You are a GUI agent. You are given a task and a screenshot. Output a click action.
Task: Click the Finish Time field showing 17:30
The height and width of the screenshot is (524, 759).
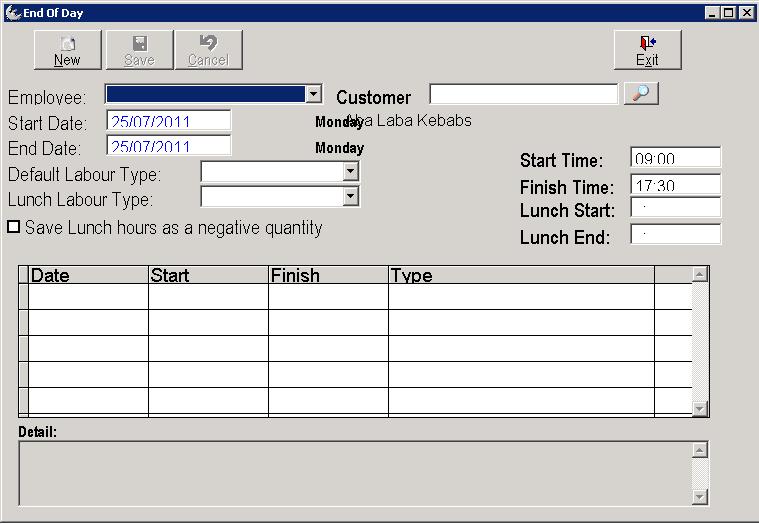pos(675,185)
